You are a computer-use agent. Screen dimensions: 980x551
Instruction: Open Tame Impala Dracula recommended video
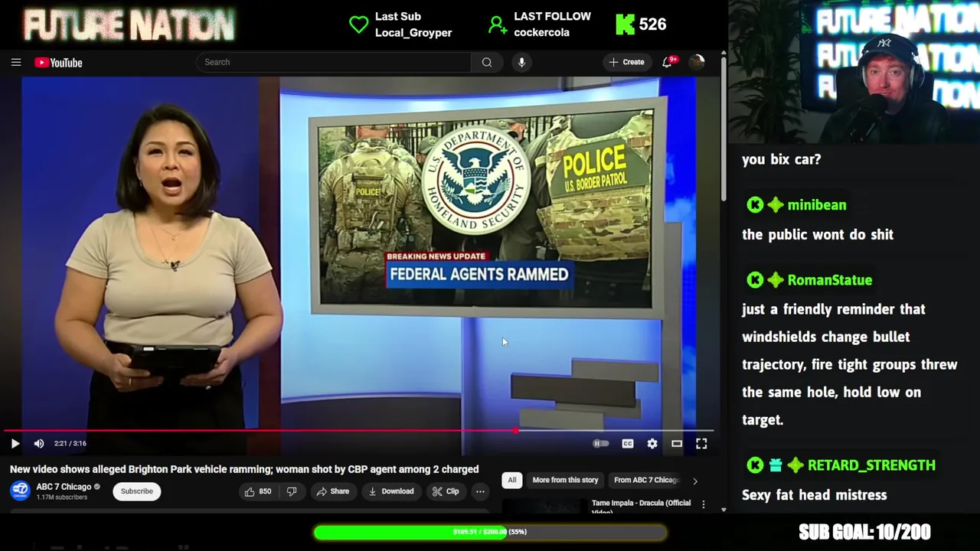641,507
